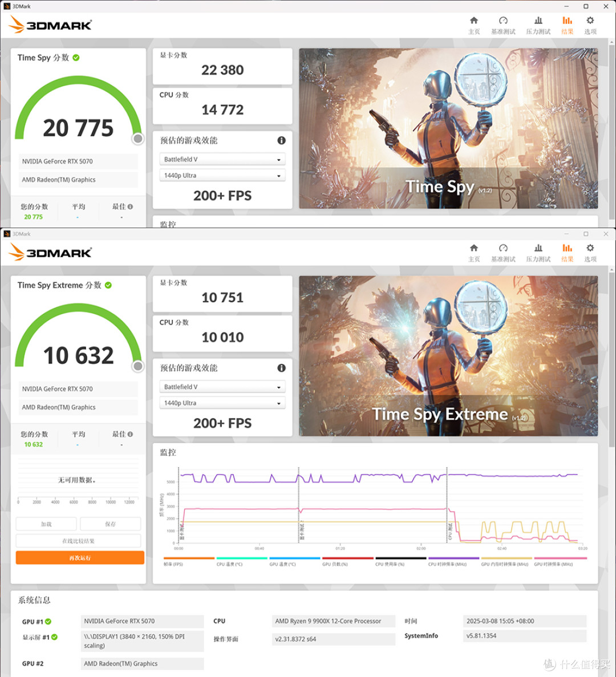616x677 pixels.
Task: Click best-score info icon in top window
Action: pos(131,206)
